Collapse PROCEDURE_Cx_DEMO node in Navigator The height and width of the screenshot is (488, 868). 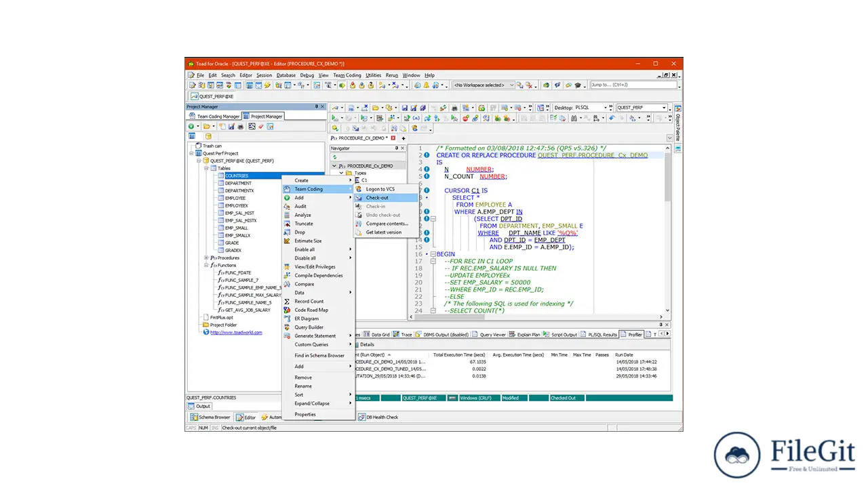(x=334, y=165)
